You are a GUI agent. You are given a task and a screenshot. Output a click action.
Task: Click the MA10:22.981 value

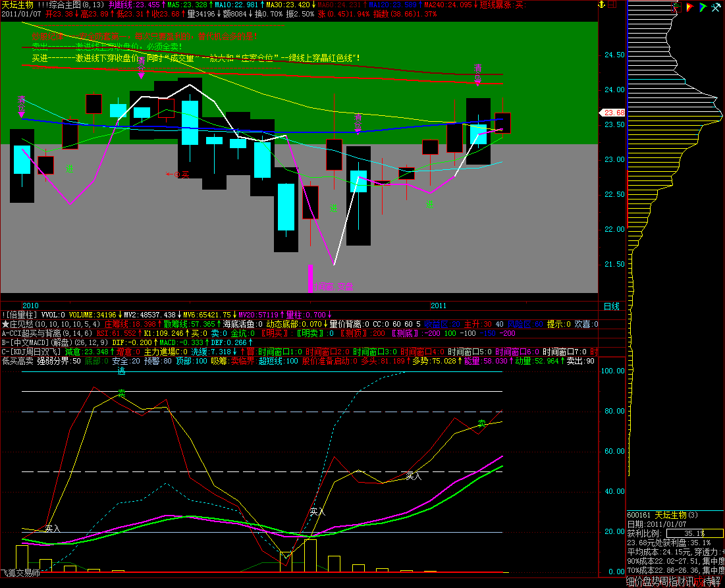[236, 5]
